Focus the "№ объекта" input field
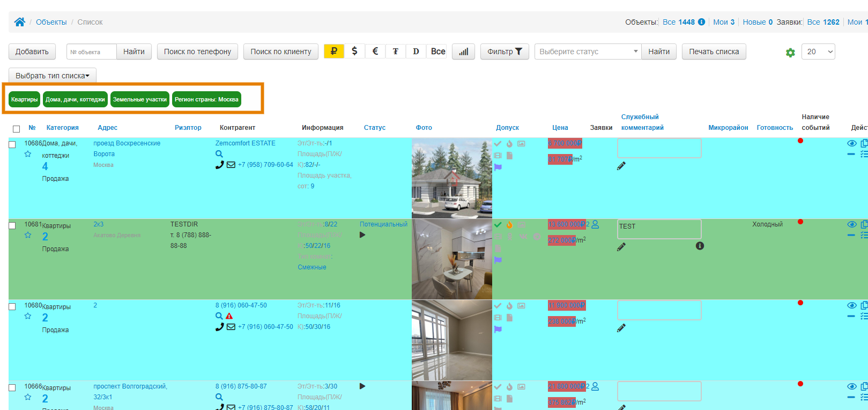Viewport: 868px width, 410px height. tap(92, 52)
